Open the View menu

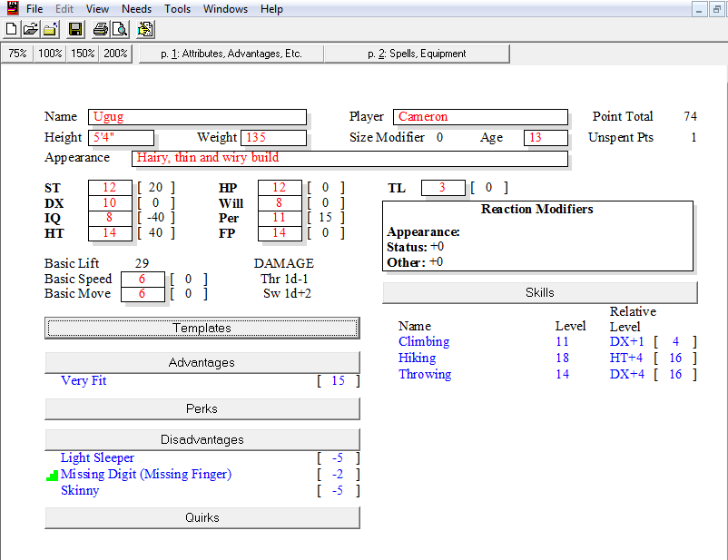(x=97, y=9)
